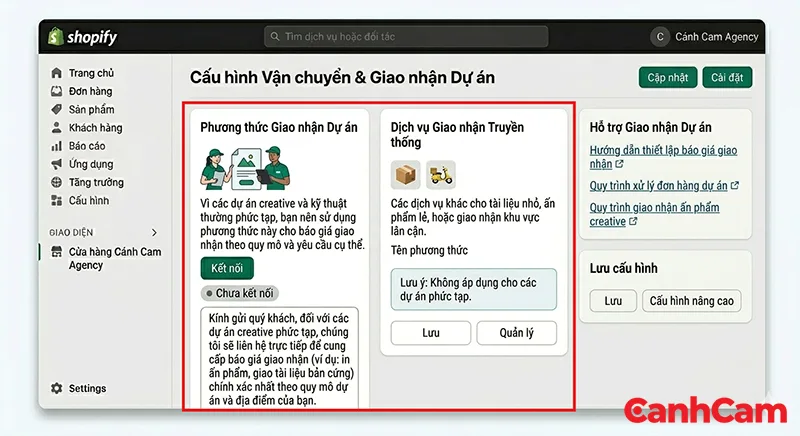Click the Lưu ý method name field
The image size is (800, 436).
(473, 289)
